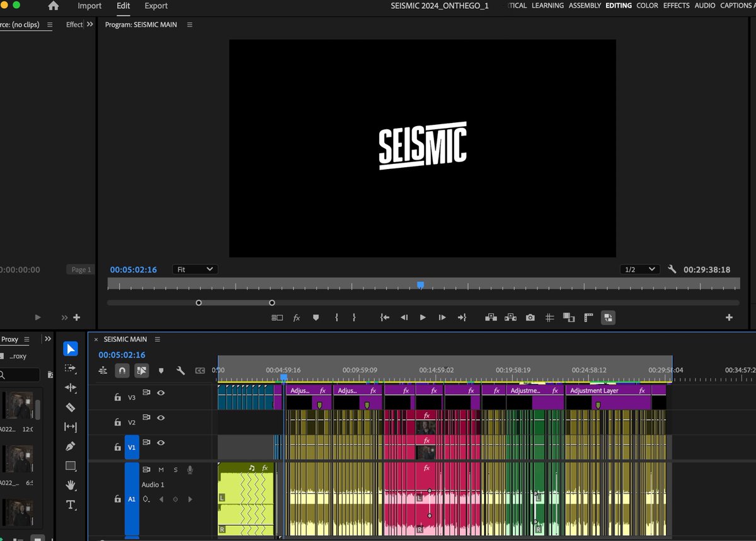Open A1 show keyframes menu
This screenshot has width=756, height=541.
click(147, 499)
